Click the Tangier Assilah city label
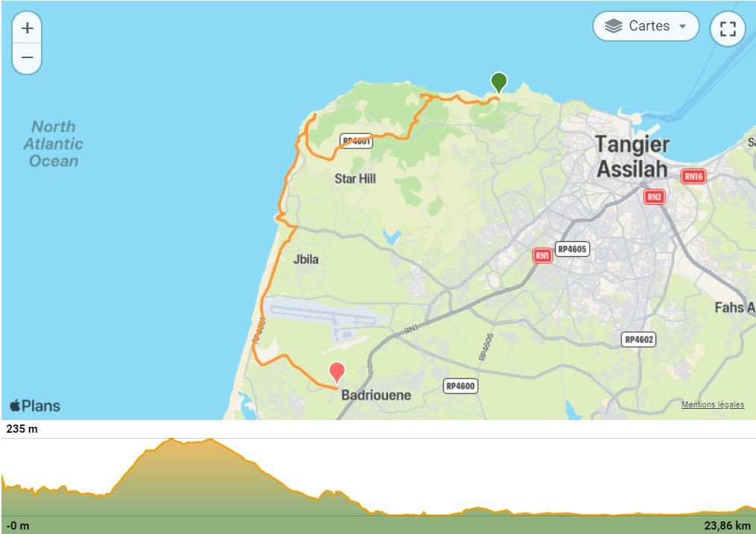The image size is (756, 534). pos(632,156)
